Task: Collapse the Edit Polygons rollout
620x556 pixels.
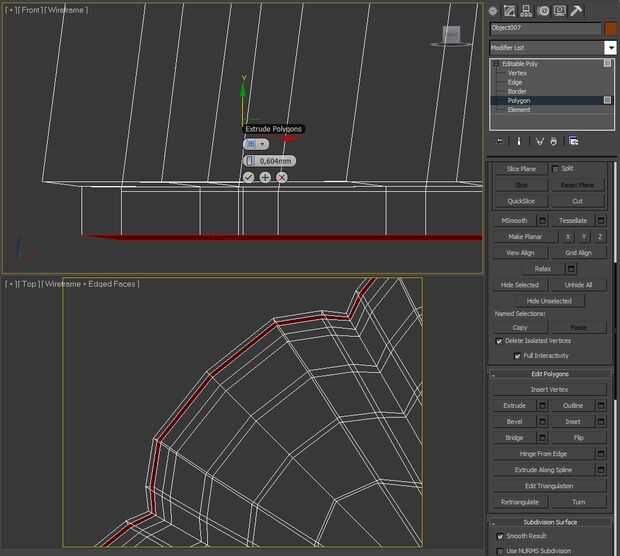Action: 549,374
